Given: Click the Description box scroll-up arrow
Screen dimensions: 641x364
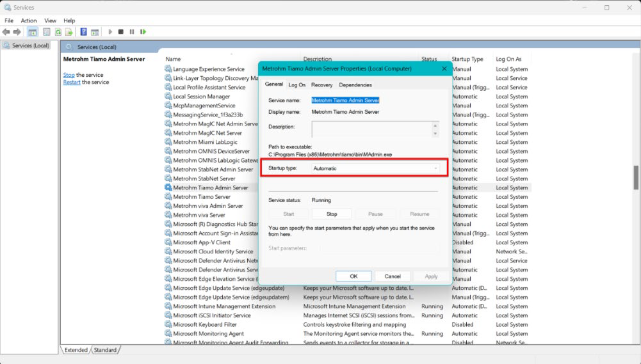Looking at the screenshot, I should 435,125.
